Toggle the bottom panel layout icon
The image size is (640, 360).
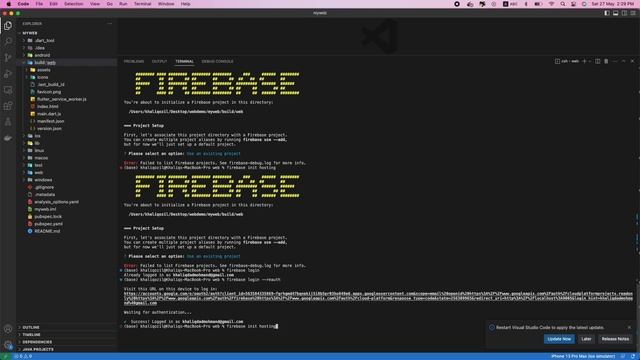tap(616, 13)
